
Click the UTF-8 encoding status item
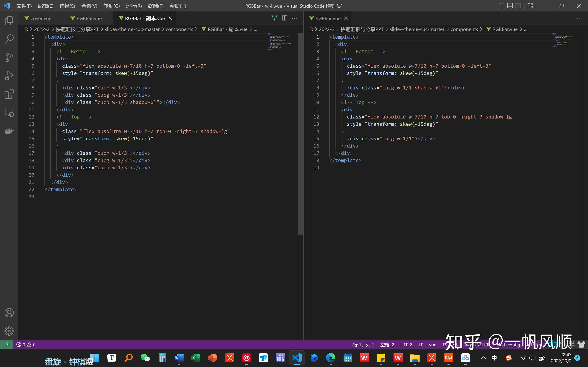(x=406, y=345)
